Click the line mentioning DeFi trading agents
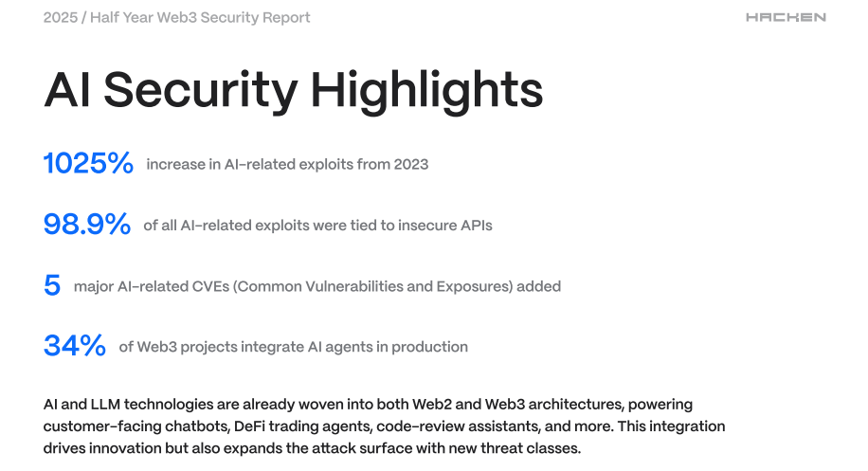This screenshot has width=868, height=471. 384,426
